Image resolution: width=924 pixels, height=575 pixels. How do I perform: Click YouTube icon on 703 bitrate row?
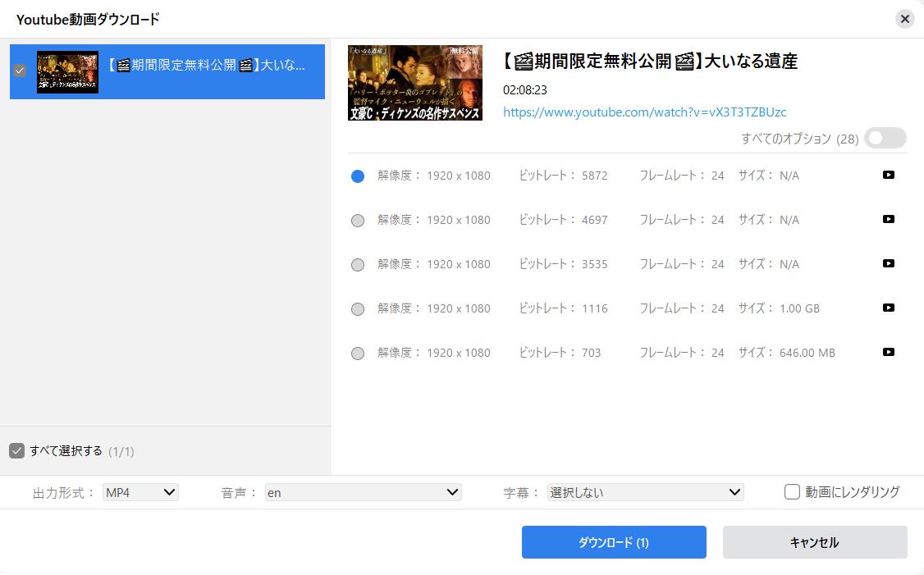888,352
